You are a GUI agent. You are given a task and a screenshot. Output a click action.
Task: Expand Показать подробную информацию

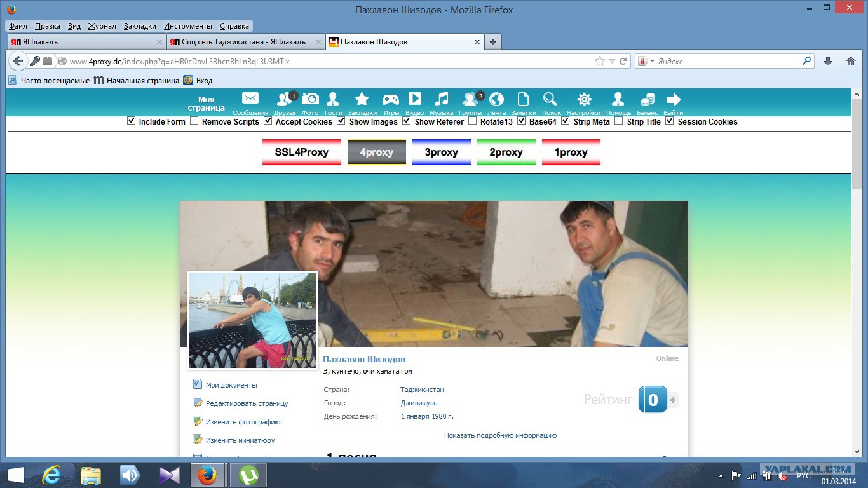click(500, 435)
